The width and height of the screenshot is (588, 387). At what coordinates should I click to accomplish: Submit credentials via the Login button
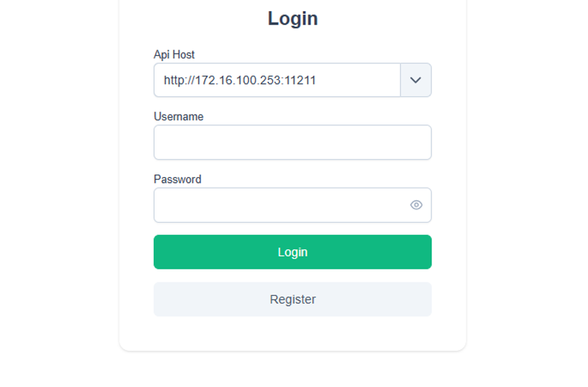293,252
